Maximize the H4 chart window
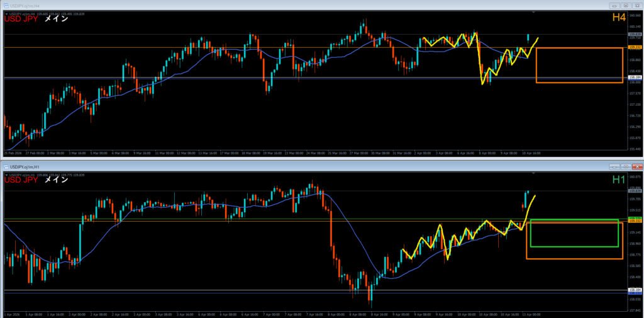This screenshot has height=318, width=644. point(625,5)
